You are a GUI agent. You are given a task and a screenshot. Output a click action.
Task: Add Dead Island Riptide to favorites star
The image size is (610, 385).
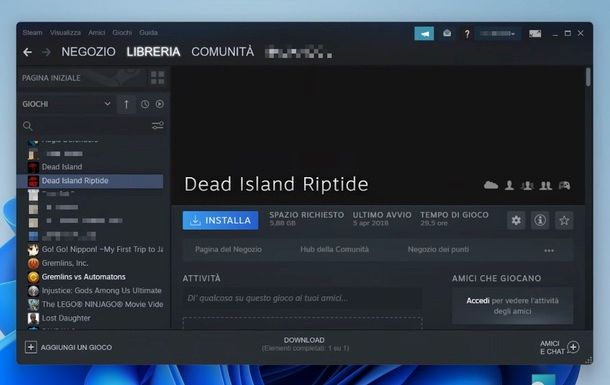[x=564, y=220]
